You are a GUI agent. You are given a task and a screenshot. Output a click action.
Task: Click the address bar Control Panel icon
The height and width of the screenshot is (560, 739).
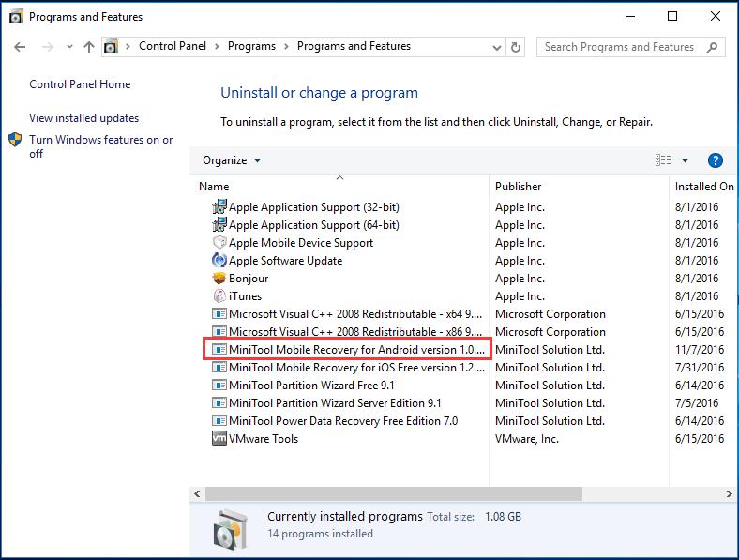(x=111, y=47)
